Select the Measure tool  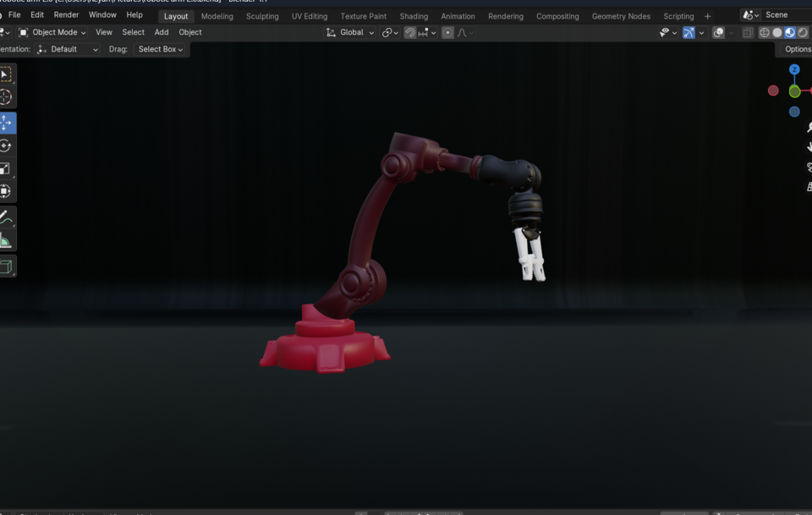tap(7, 239)
